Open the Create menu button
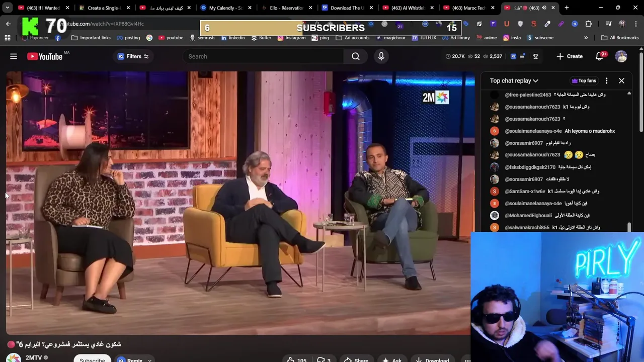Viewport: 644px width, 362px height. [570, 56]
